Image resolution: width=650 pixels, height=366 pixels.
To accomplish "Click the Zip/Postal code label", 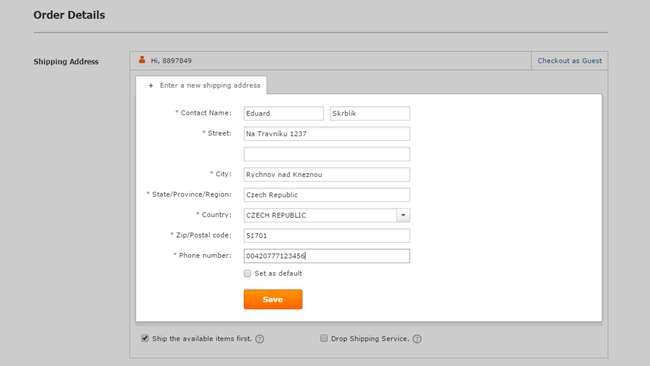I will 201,235.
